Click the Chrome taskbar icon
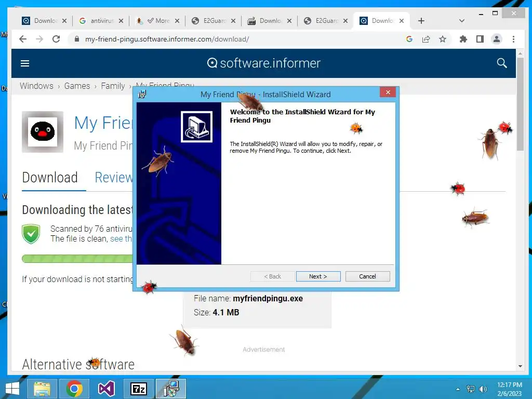Image resolution: width=532 pixels, height=399 pixels. click(x=74, y=389)
